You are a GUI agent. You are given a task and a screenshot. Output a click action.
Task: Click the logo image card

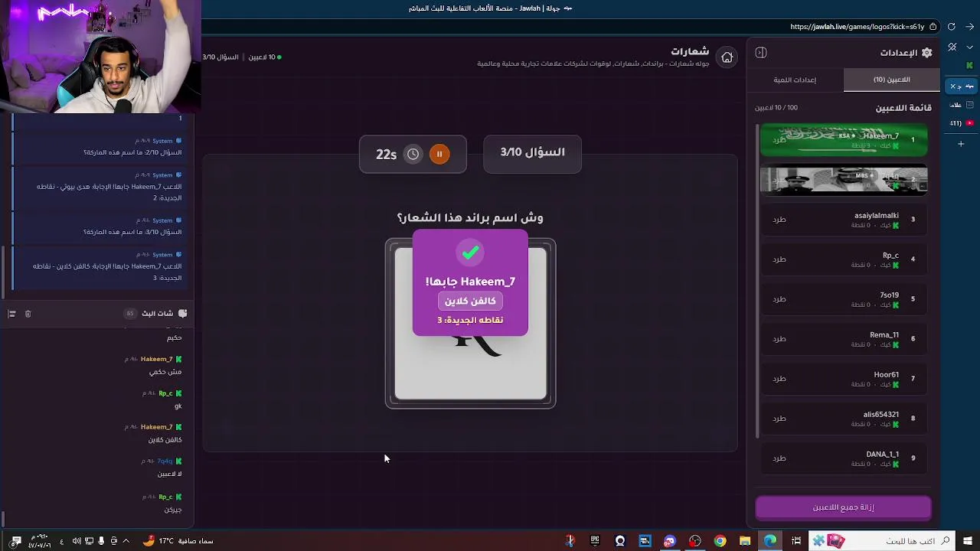point(470,324)
